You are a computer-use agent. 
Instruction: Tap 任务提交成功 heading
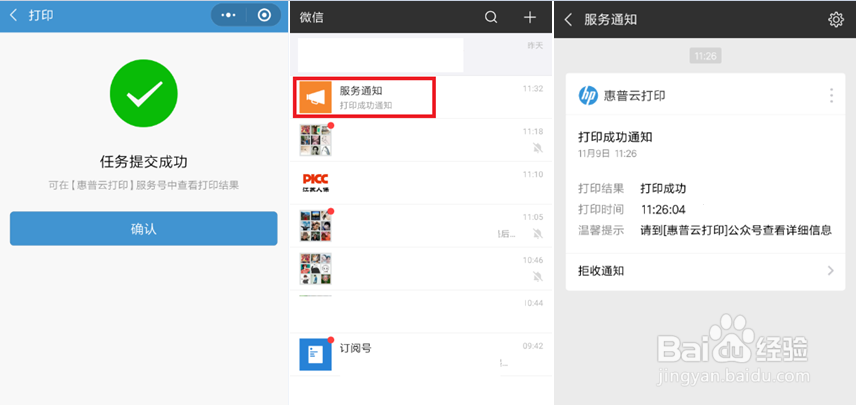144,162
